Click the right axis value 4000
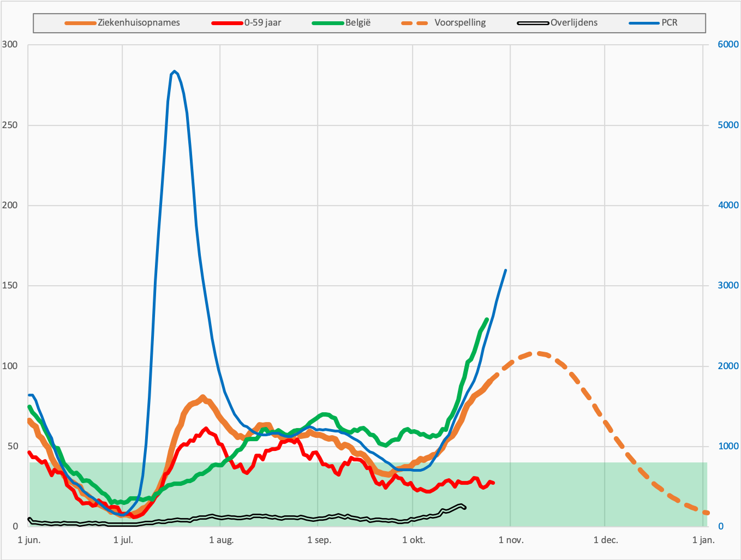This screenshot has height=560, width=741. pos(728,205)
